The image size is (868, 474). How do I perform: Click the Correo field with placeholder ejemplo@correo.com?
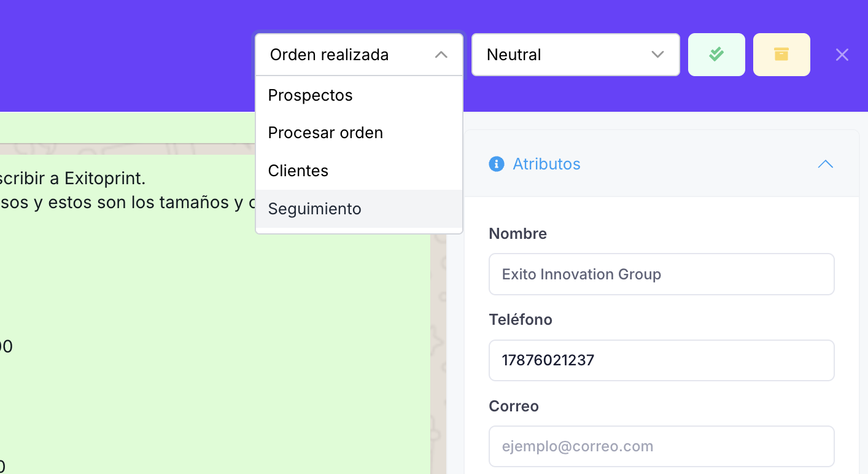[x=662, y=446]
